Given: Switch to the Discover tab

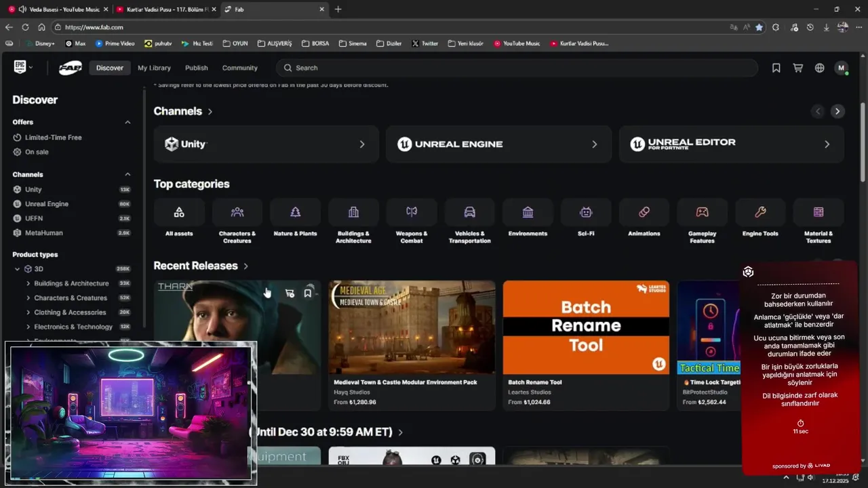Looking at the screenshot, I should click(110, 68).
